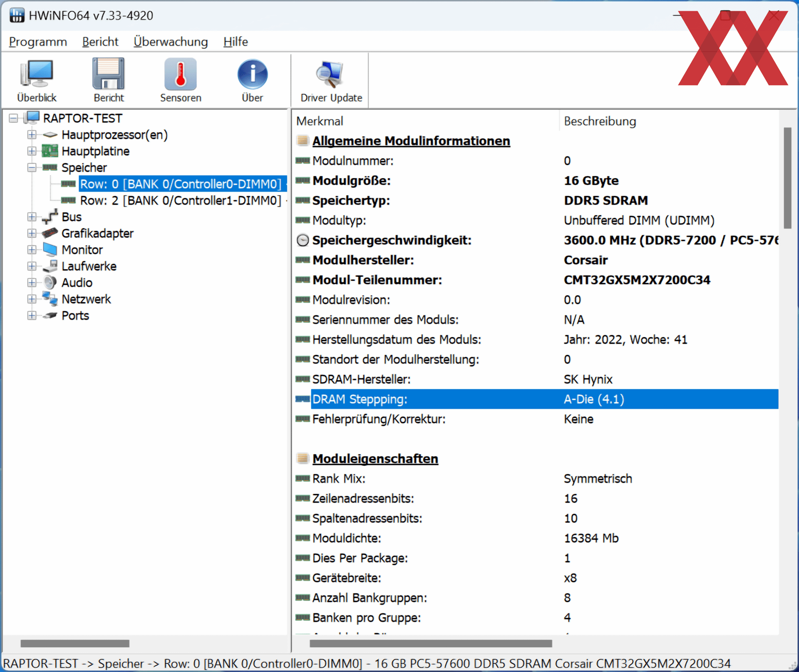Click the Modulhersteller Corsair row
This screenshot has height=672, width=799.
pos(537,260)
